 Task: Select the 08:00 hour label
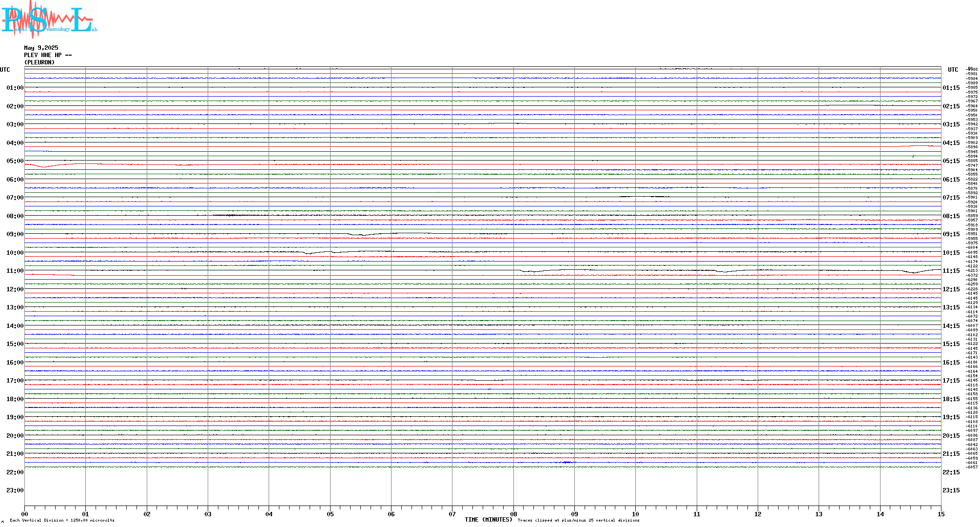(x=15, y=216)
